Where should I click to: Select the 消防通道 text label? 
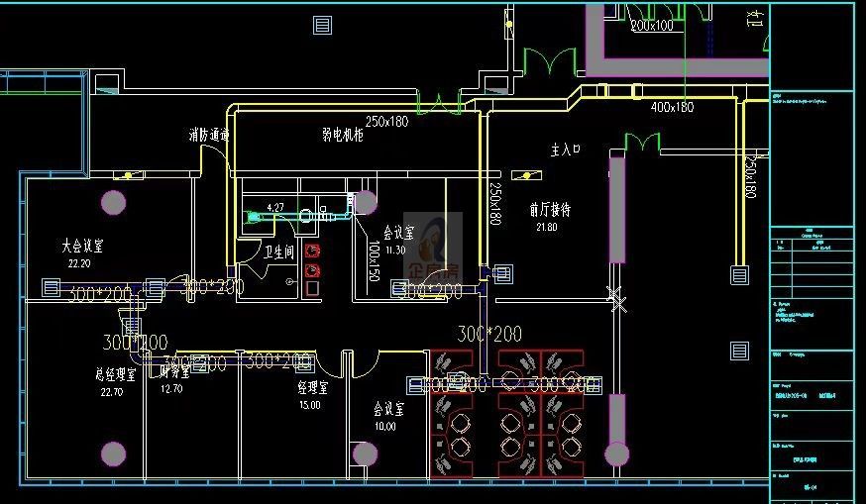(209, 135)
